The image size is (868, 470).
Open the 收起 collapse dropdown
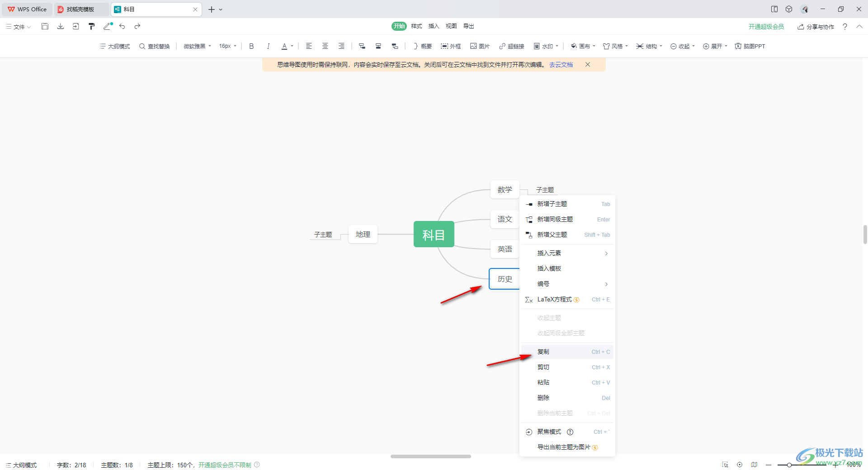tap(683, 46)
